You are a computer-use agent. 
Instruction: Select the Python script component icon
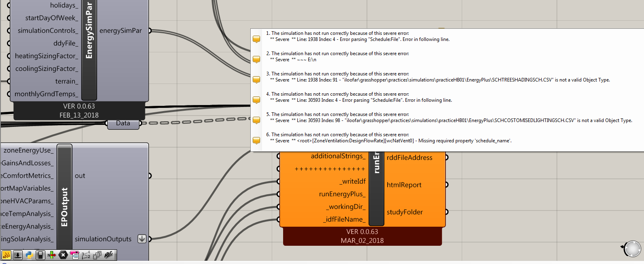(29, 255)
